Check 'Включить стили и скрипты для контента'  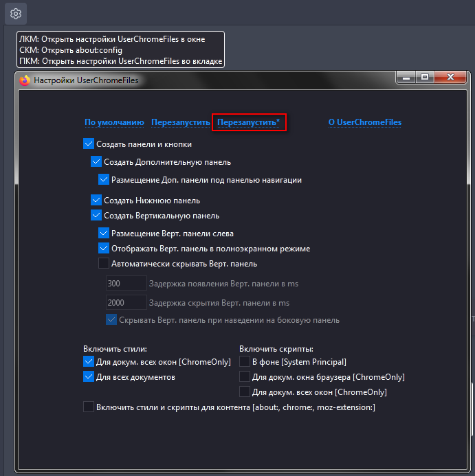[89, 407]
